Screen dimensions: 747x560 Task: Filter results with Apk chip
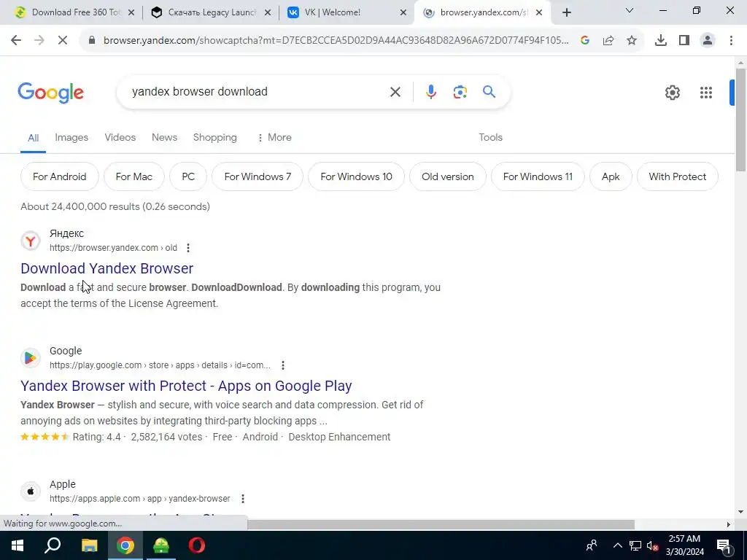coord(611,176)
